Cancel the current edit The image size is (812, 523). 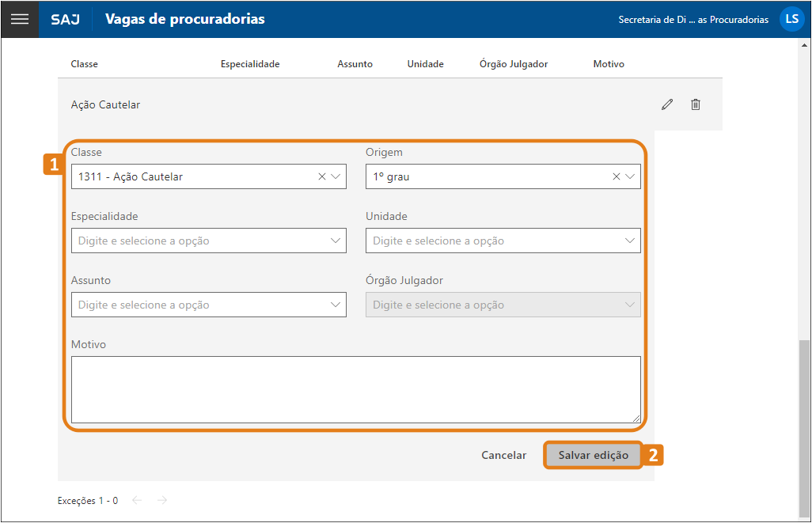[x=503, y=455]
